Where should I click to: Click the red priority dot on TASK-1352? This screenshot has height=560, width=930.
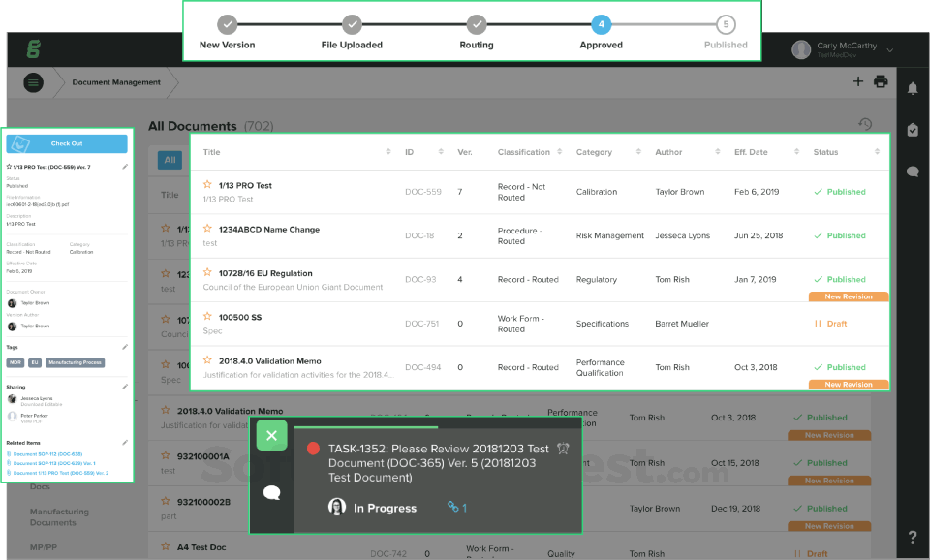pos(313,449)
